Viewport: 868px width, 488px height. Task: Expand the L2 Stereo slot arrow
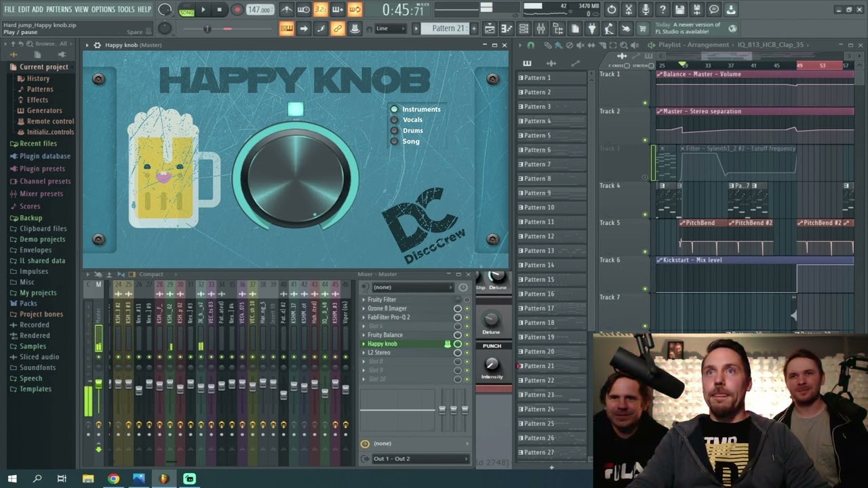pos(363,352)
